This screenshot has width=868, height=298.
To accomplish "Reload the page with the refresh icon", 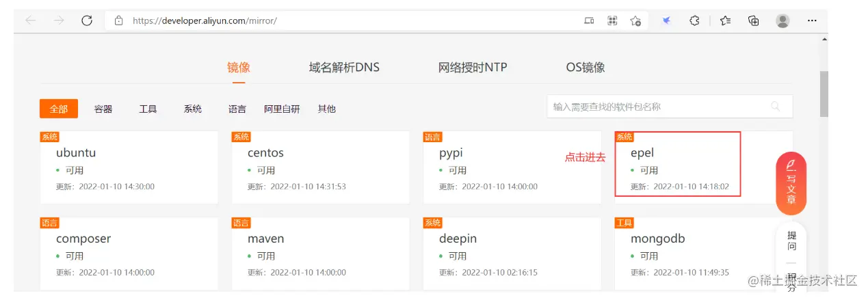I will click(87, 21).
